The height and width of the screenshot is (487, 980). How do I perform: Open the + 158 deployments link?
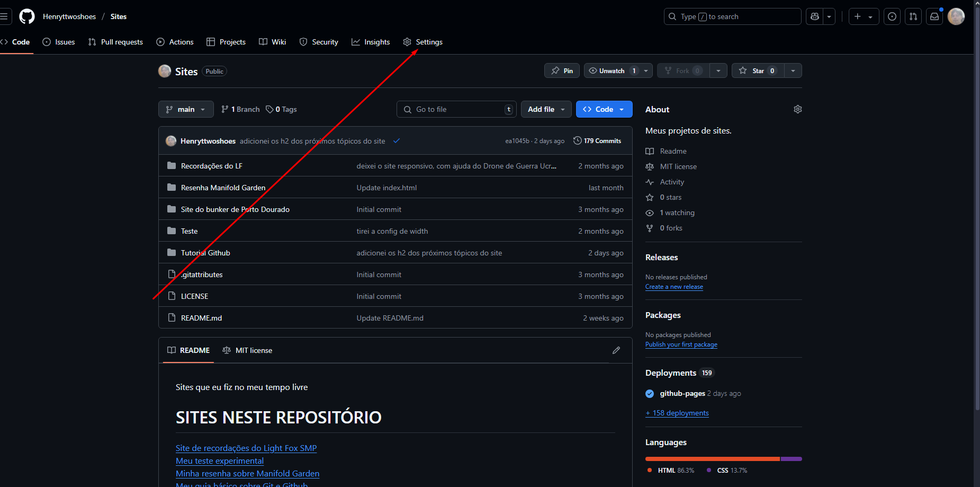point(677,413)
